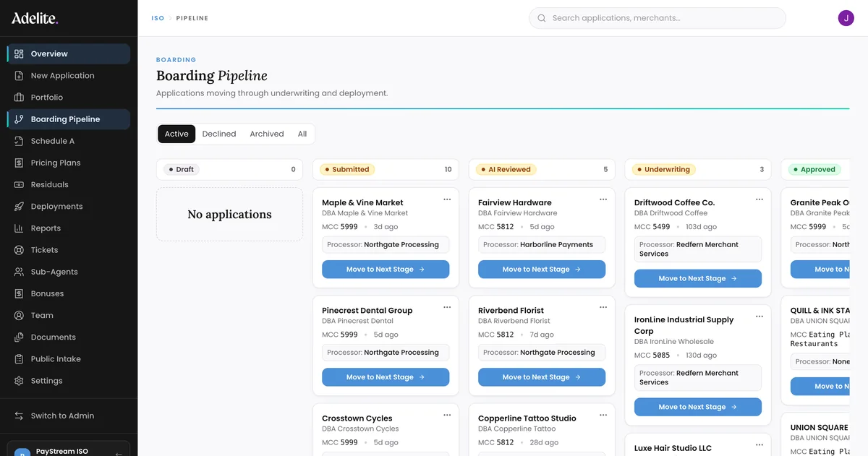The height and width of the screenshot is (456, 868).
Task: Move Fairview Hardware to the next stage
Action: coord(542,270)
